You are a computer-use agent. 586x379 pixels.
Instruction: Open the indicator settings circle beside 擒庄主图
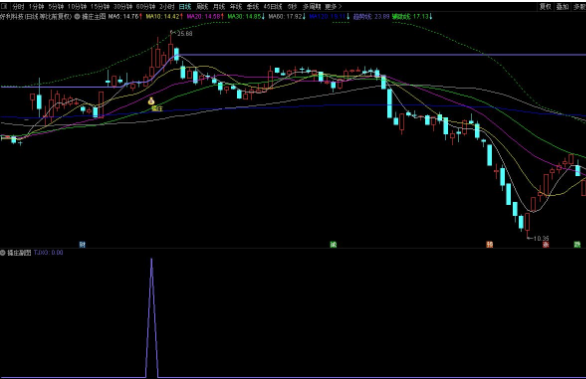[x=77, y=16]
